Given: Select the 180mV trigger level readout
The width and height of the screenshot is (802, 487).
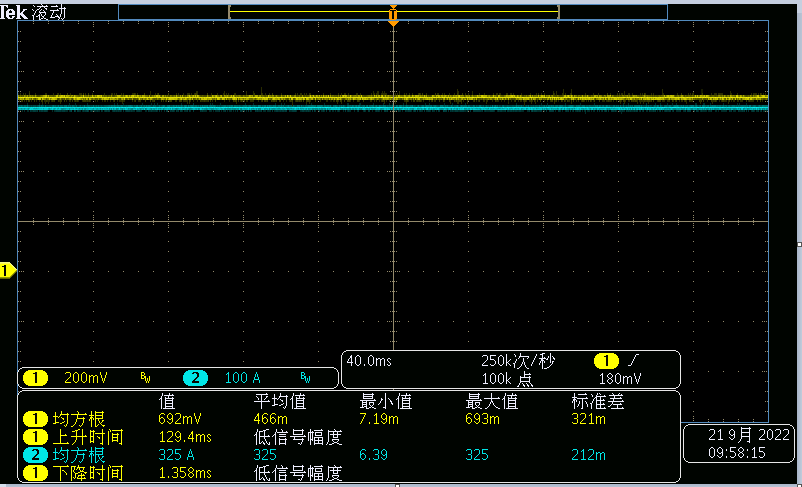Looking at the screenshot, I should [620, 378].
